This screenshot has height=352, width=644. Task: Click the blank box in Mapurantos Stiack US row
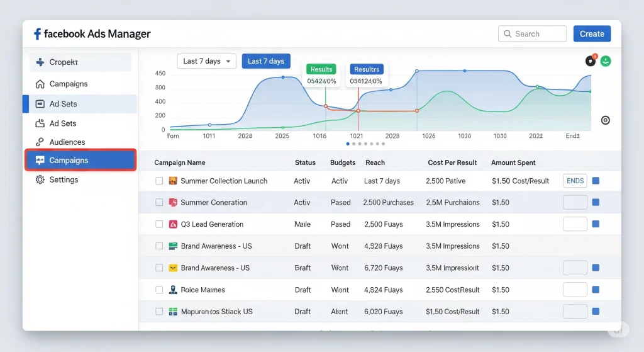575,311
